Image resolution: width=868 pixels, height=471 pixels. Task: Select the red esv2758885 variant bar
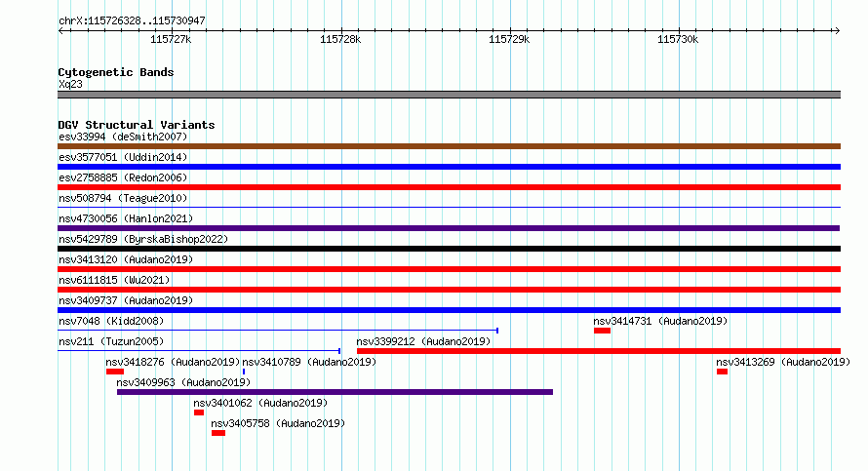(x=449, y=187)
